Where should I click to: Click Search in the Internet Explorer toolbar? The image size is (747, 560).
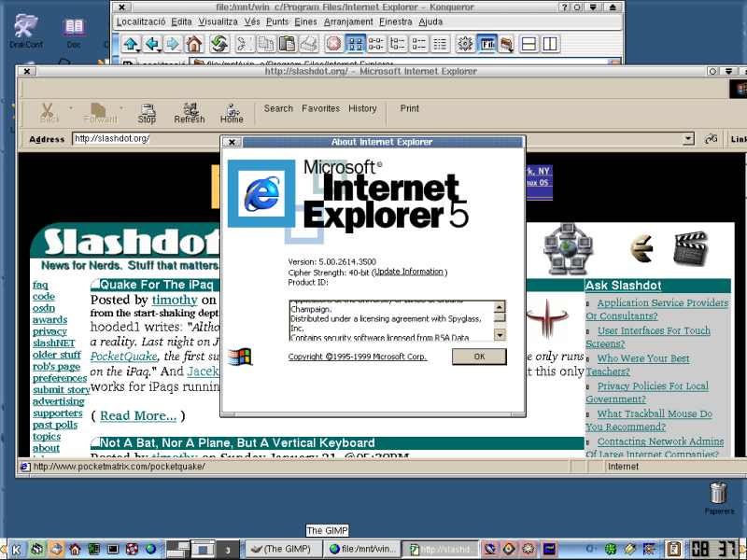pyautogui.click(x=278, y=108)
